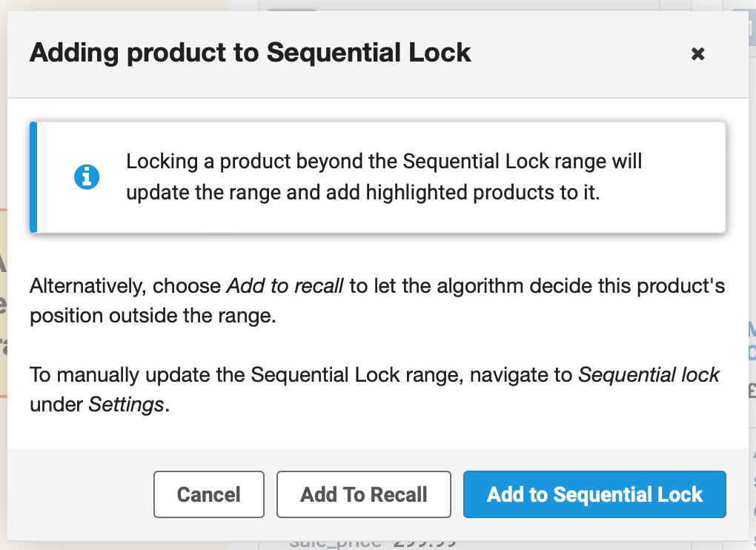Confirm with Add to Sequential Lock

(x=594, y=494)
